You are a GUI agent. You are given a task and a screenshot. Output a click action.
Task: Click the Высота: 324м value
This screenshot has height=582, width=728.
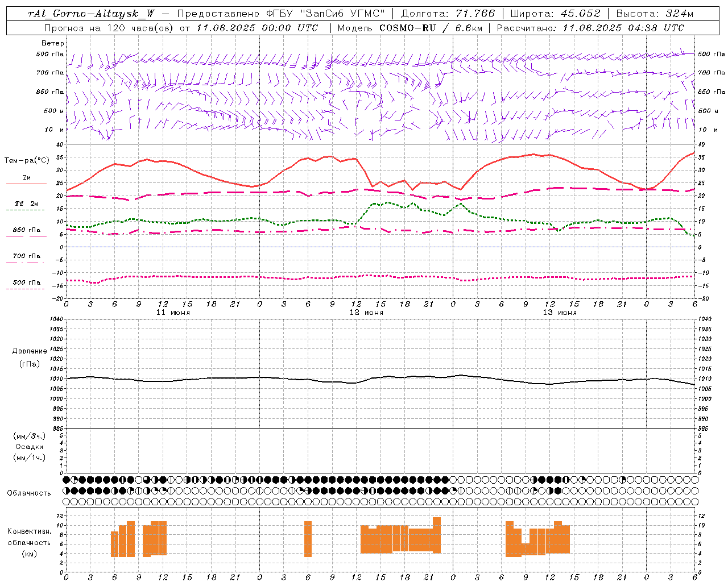655,14
